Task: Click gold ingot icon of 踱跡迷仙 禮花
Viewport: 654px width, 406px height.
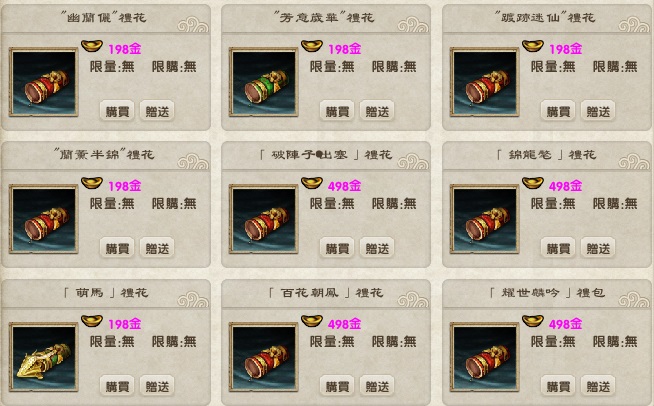Action: (x=533, y=45)
